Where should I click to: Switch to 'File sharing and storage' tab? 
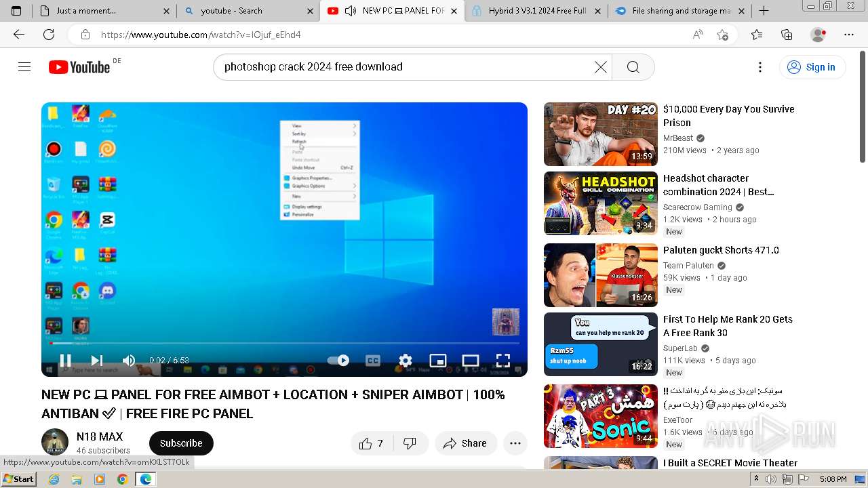pos(679,11)
